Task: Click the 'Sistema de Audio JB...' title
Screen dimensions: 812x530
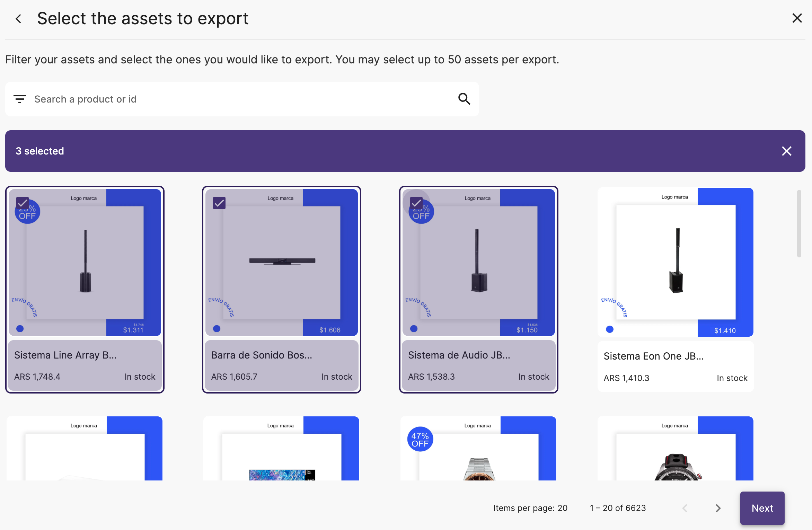Action: (459, 355)
